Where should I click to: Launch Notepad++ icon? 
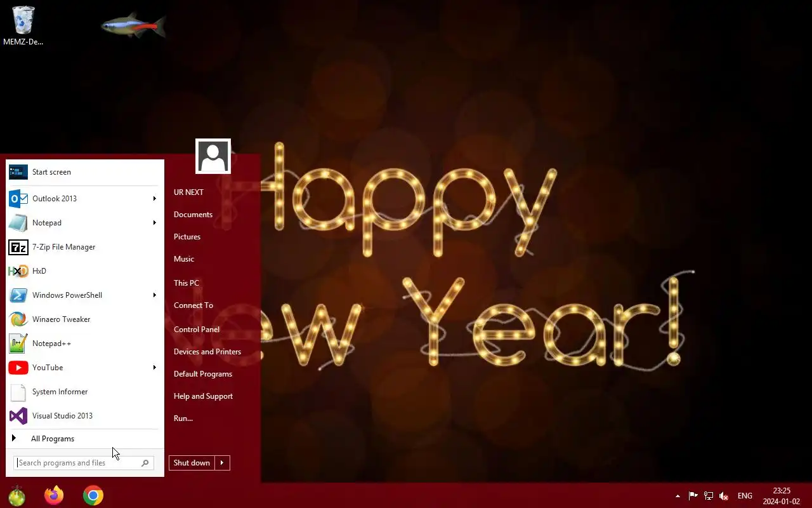(18, 344)
